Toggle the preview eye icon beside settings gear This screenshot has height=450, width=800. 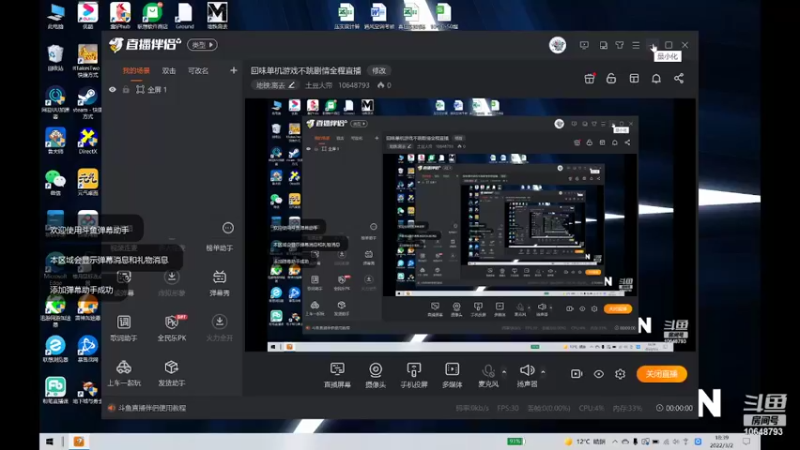pyautogui.click(x=598, y=374)
